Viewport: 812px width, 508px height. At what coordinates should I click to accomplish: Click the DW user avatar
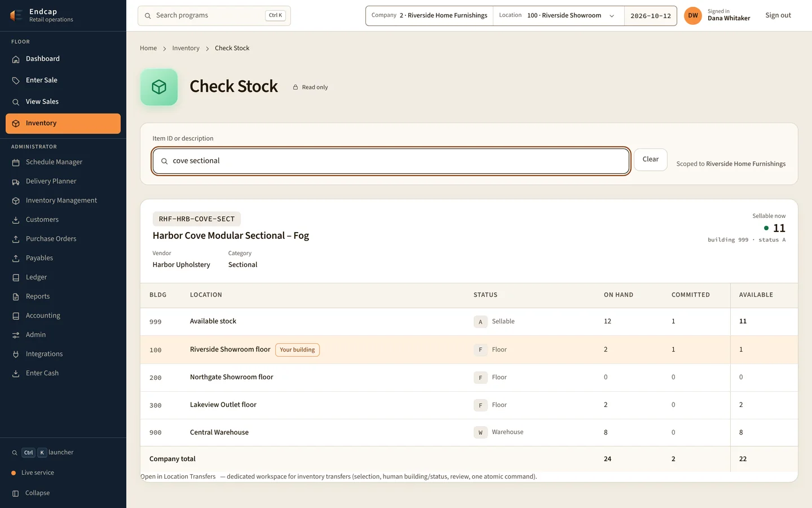693,16
